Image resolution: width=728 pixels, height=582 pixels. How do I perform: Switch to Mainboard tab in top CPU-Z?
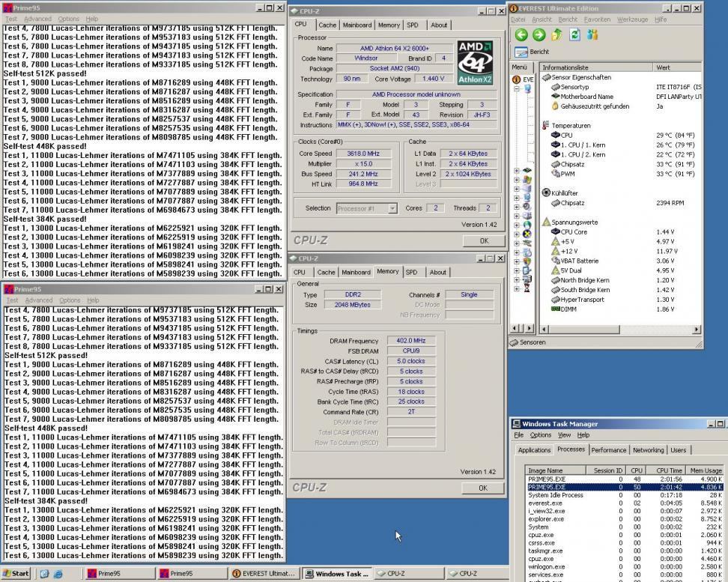click(357, 25)
